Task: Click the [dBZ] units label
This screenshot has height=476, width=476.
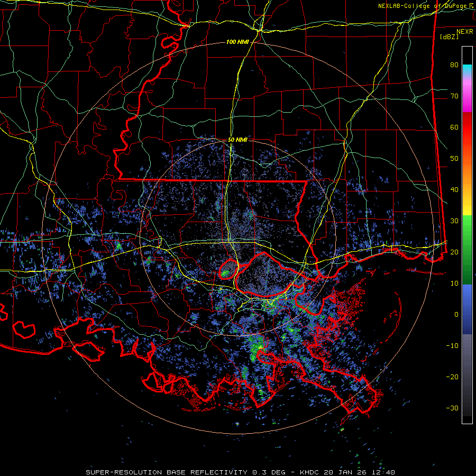Action: 449,36
